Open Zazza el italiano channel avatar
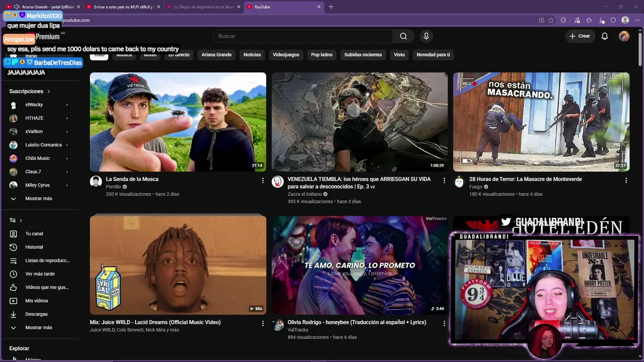This screenshot has width=644, height=362. [x=278, y=182]
